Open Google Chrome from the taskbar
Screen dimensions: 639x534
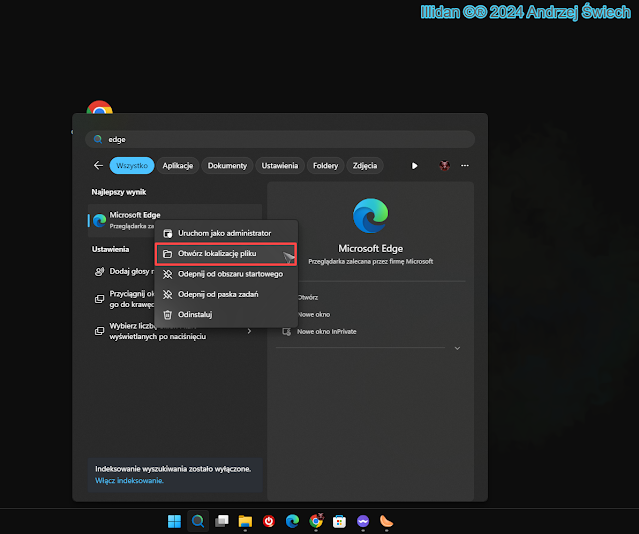[x=316, y=521]
